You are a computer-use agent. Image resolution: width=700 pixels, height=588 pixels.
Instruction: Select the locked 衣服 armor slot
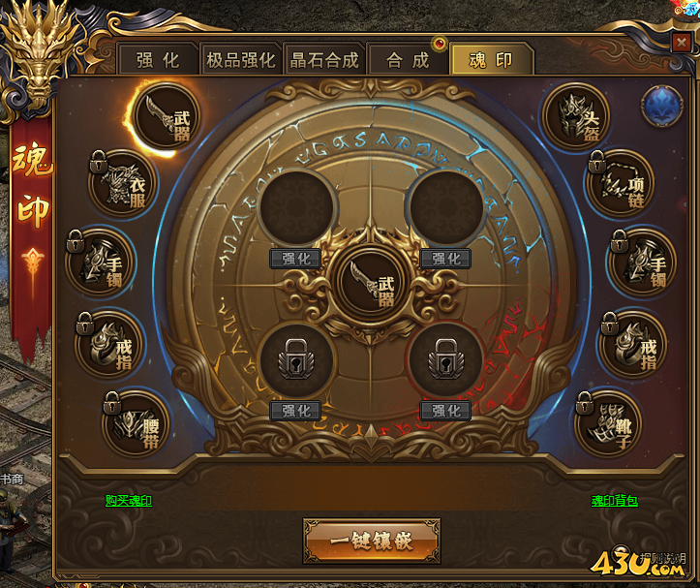pyautogui.click(x=123, y=184)
